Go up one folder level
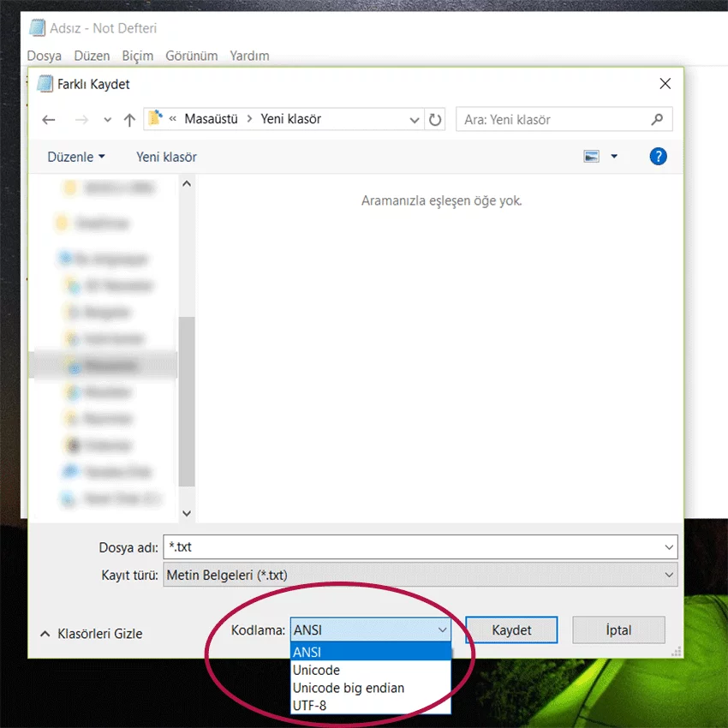The width and height of the screenshot is (728, 728). 129,119
